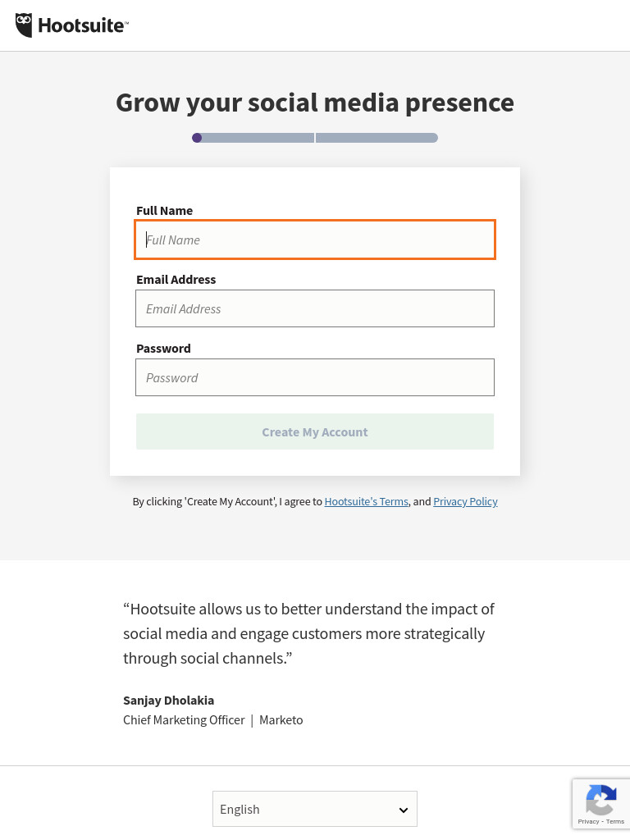Click the Email Address field label

tap(176, 280)
